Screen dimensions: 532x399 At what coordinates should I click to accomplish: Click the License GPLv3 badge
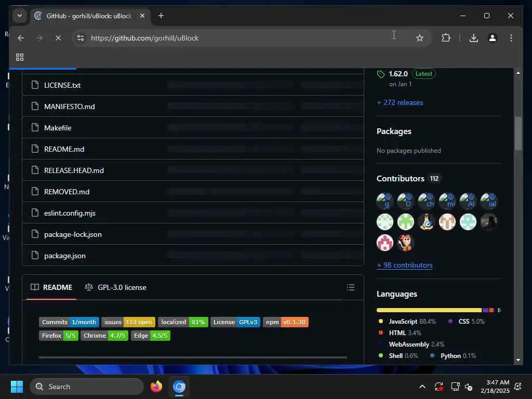235,322
